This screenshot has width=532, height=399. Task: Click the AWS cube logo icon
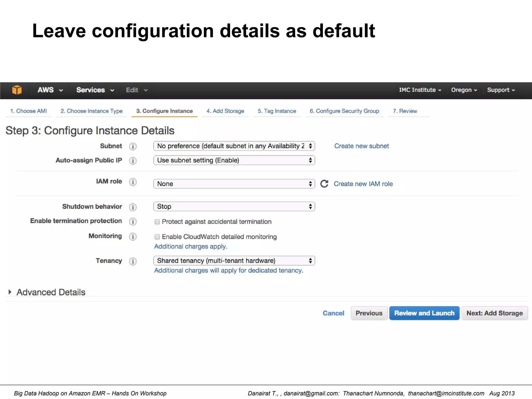point(17,90)
